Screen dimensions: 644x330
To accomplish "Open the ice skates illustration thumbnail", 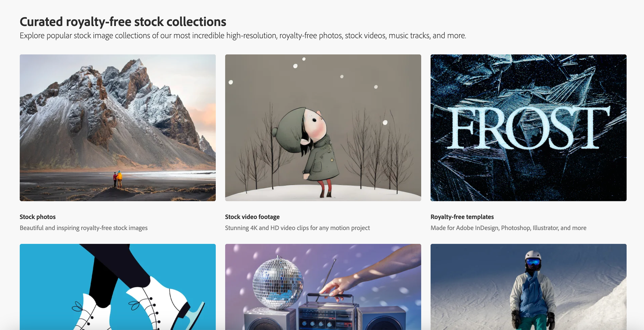I will [x=118, y=287].
